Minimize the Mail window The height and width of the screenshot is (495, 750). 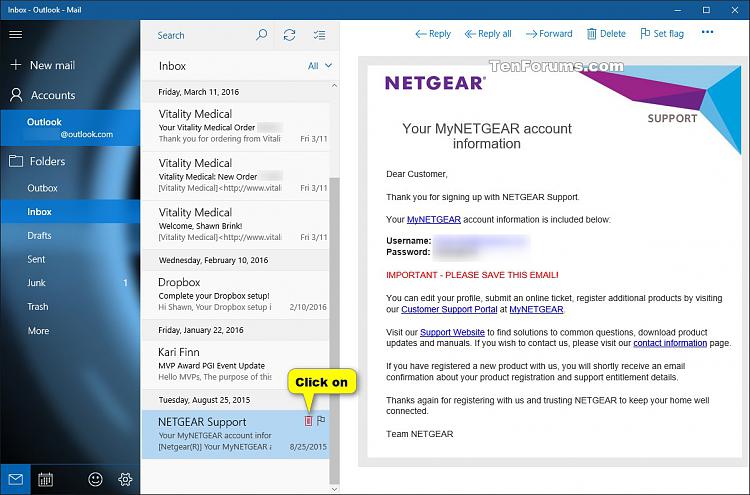678,10
